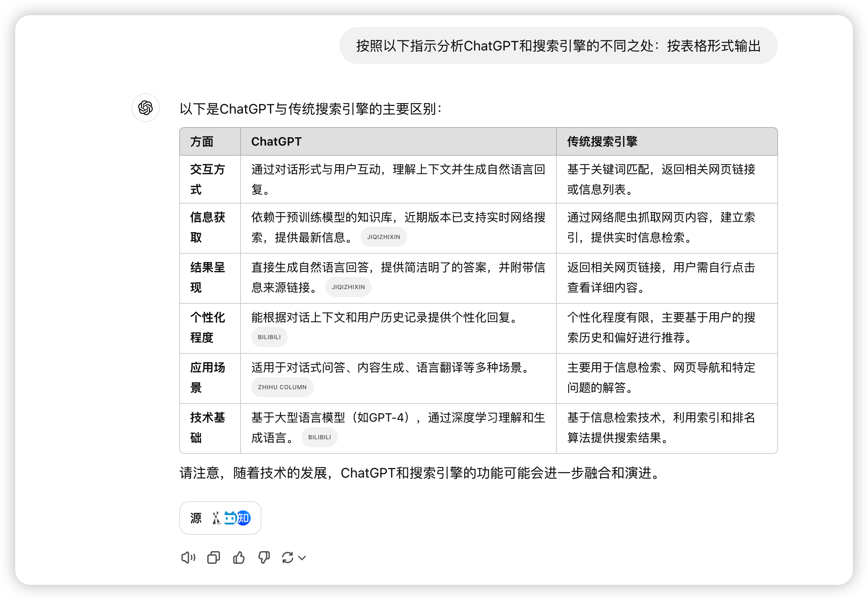Open JIQIZHIXIN citation in 结果呈现 row
This screenshot has width=868, height=600.
tap(348, 287)
